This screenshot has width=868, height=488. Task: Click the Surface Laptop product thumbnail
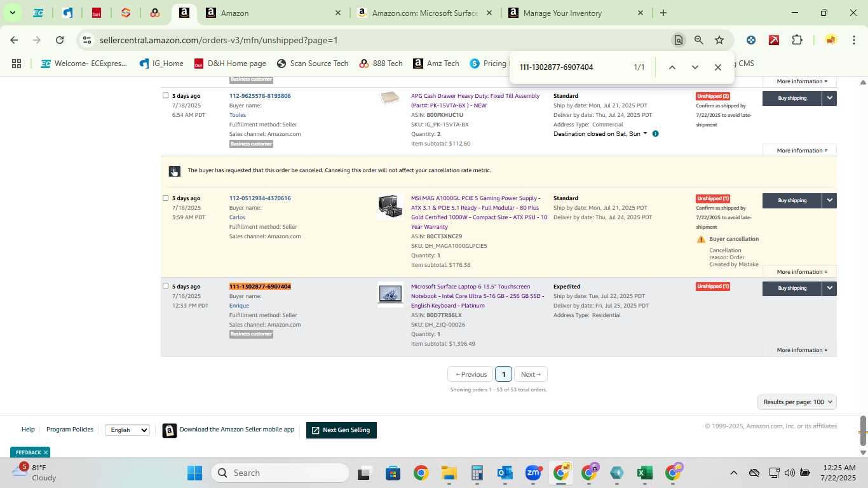(390, 294)
